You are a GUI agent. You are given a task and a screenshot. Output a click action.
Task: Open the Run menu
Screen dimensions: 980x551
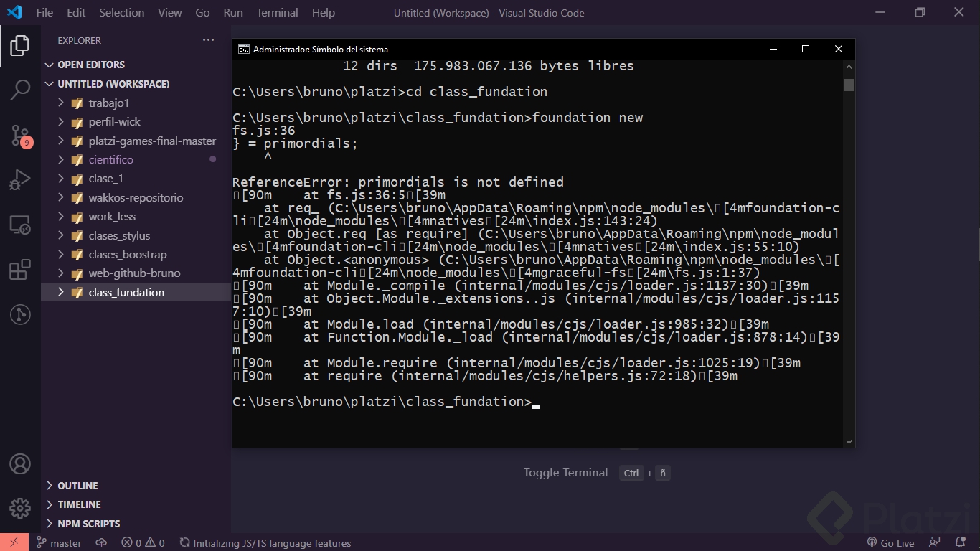pos(233,12)
